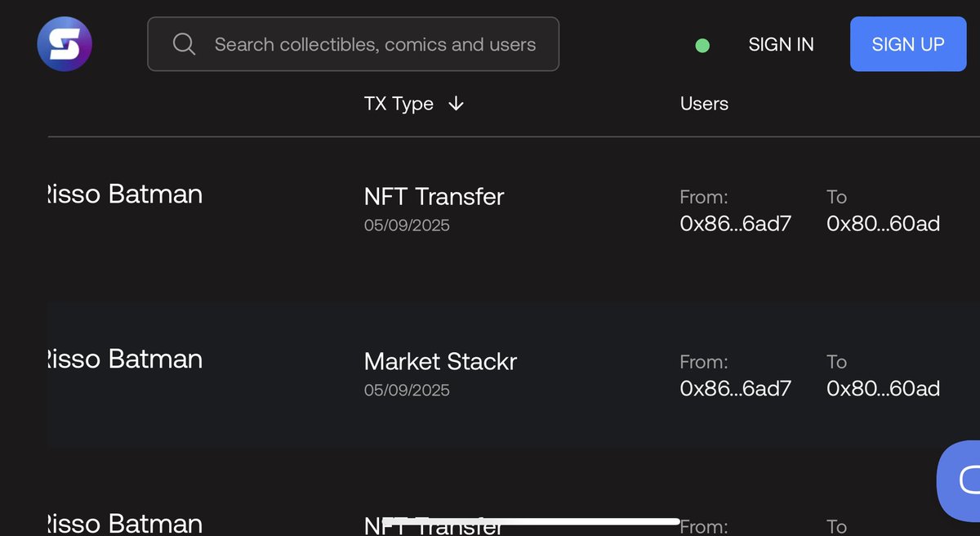
Task: Select the NFT Transfer label dated 05/09/2025
Action: tap(434, 196)
